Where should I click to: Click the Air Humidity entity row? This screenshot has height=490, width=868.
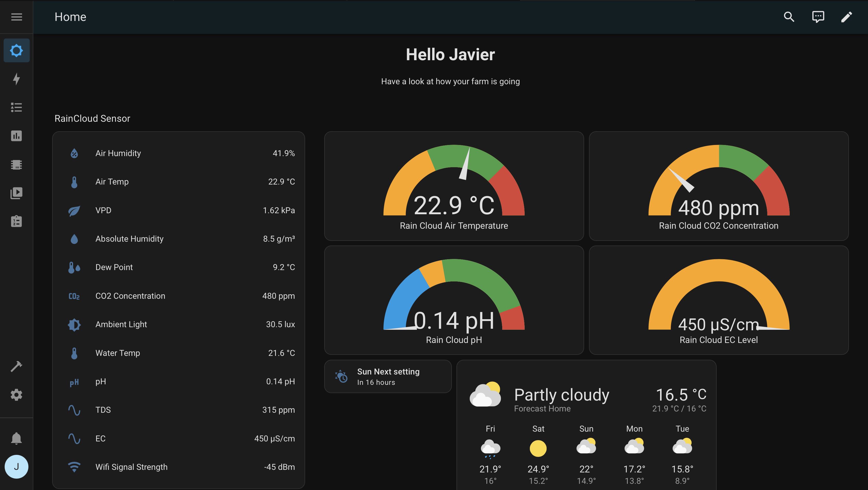tap(178, 153)
